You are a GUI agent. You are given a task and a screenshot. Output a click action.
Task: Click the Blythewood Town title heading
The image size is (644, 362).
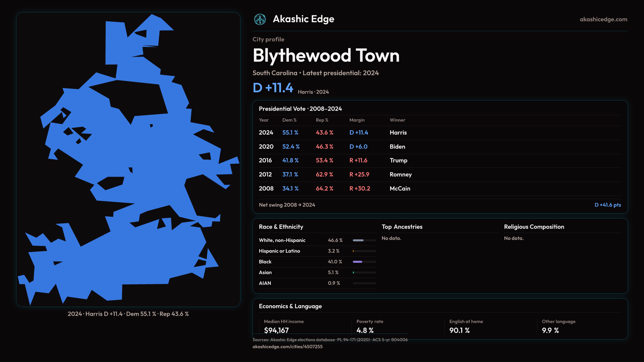pos(326,56)
